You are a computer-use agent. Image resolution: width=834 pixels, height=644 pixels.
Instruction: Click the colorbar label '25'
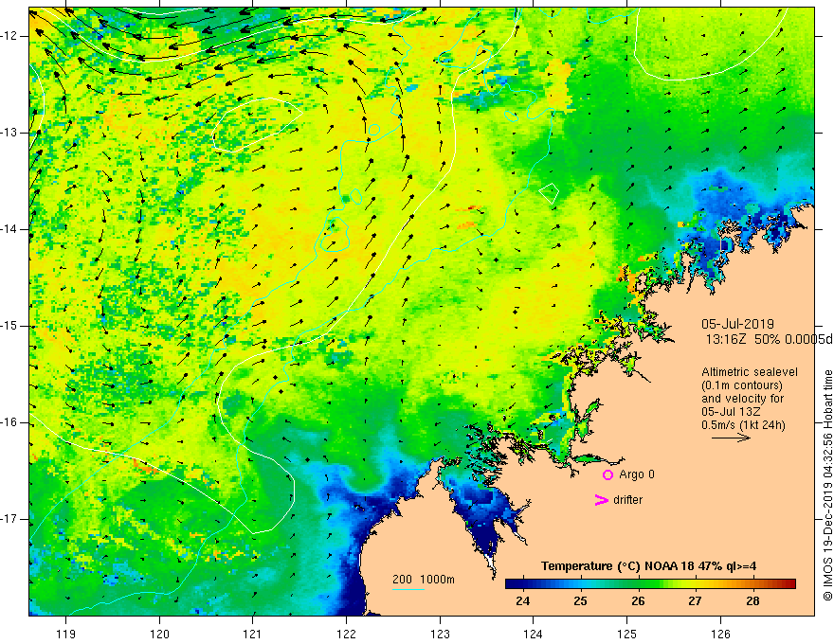(x=580, y=601)
